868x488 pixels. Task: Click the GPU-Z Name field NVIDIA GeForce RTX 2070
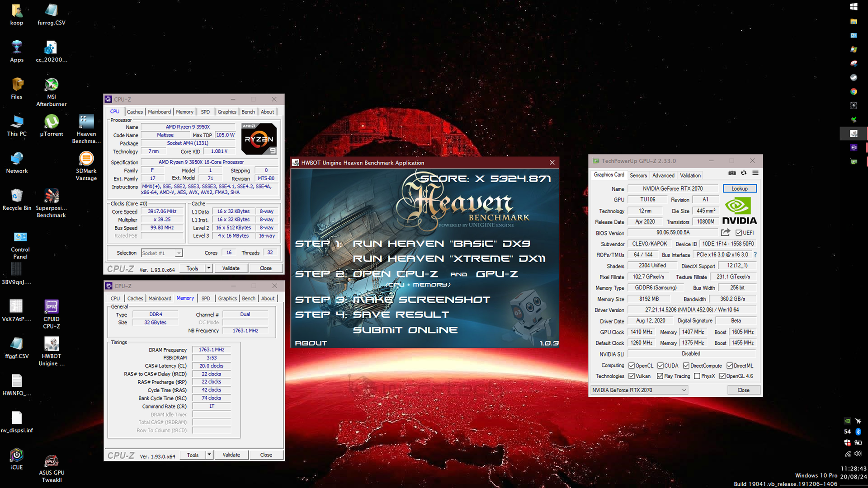[x=673, y=188]
